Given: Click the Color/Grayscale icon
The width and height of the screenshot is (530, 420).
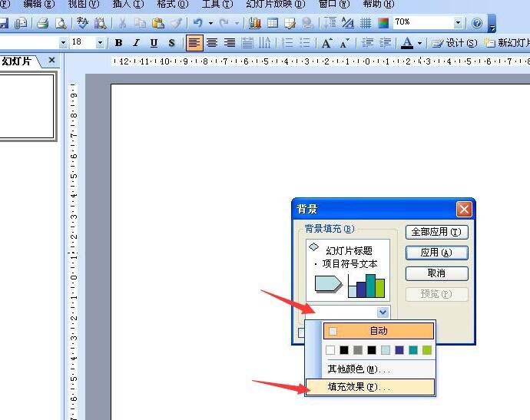Looking at the screenshot, I should [383, 23].
